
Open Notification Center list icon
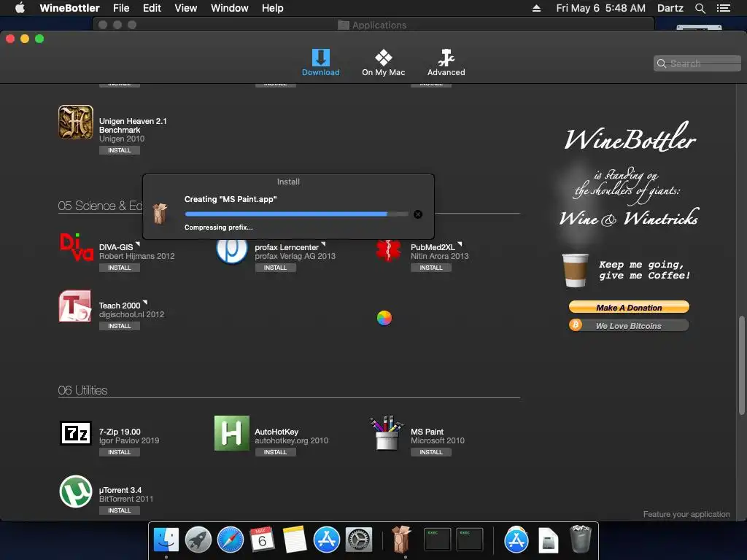[724, 8]
